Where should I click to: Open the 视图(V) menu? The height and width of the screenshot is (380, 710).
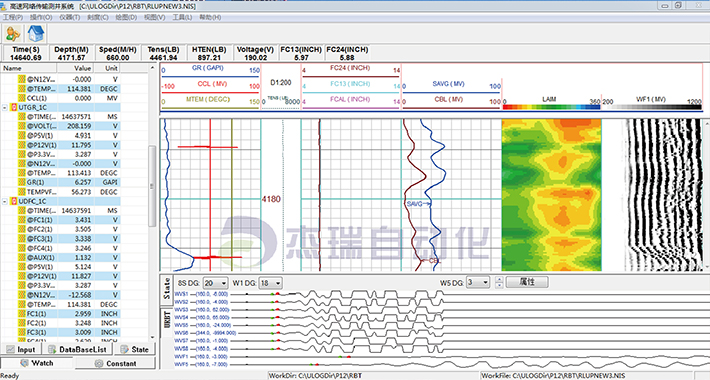click(154, 17)
